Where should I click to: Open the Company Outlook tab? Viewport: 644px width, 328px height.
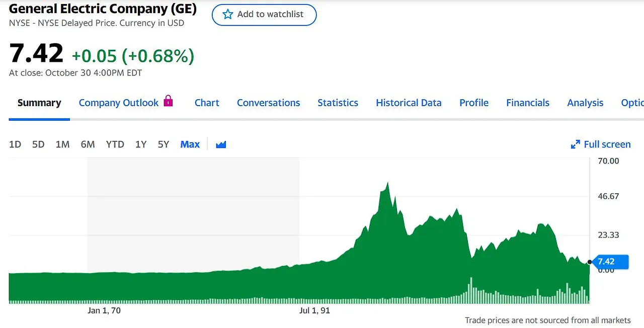click(x=119, y=103)
